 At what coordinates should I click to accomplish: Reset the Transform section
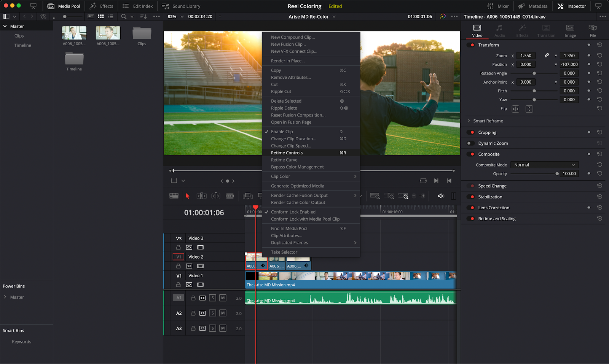tap(599, 45)
